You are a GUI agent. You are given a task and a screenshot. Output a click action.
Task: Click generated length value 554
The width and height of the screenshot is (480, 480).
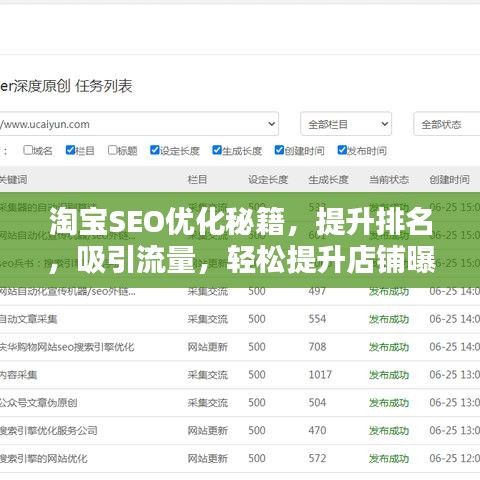tap(317, 319)
